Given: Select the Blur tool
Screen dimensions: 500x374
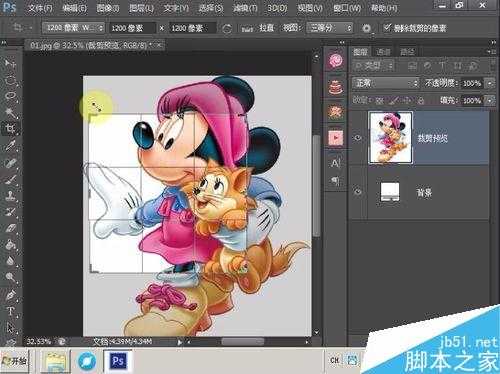Looking at the screenshot, I should pos(11,261).
